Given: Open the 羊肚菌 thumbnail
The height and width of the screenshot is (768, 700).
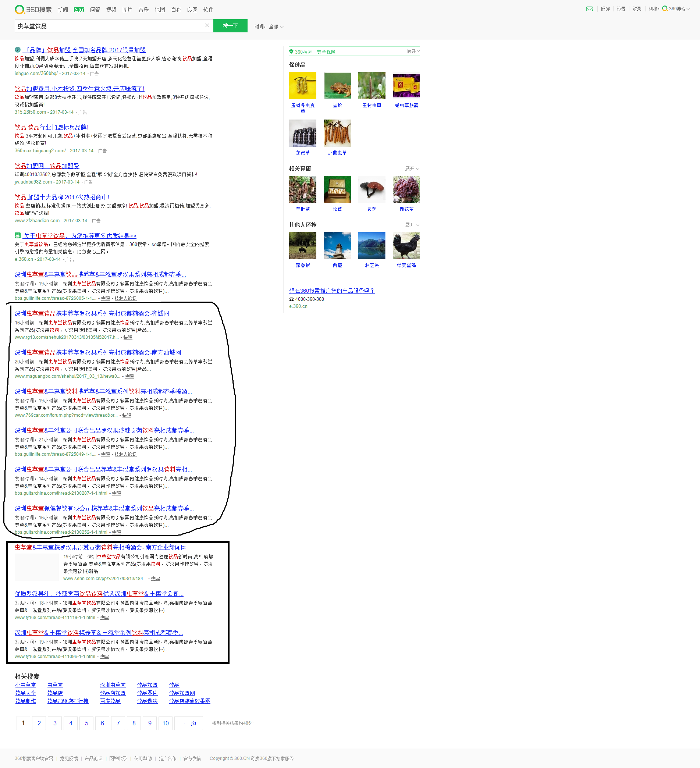Looking at the screenshot, I should click(x=303, y=189).
